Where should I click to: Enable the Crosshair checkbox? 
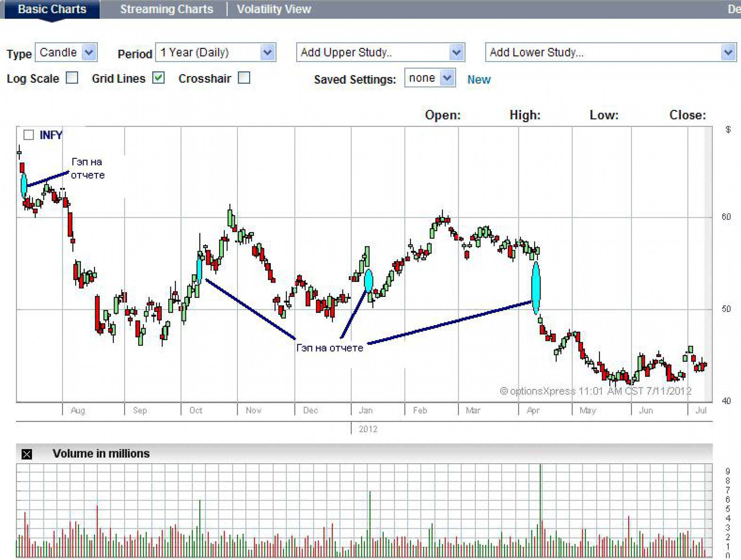(x=244, y=78)
